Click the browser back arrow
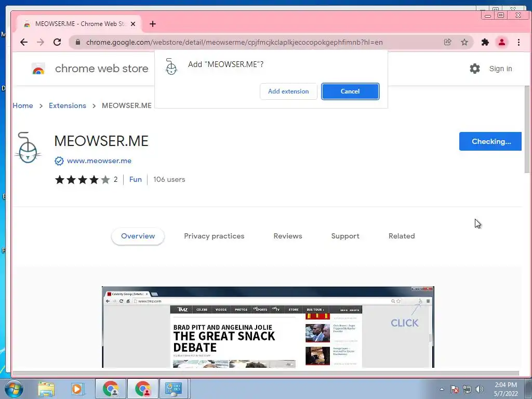This screenshot has height=399, width=532. point(24,42)
